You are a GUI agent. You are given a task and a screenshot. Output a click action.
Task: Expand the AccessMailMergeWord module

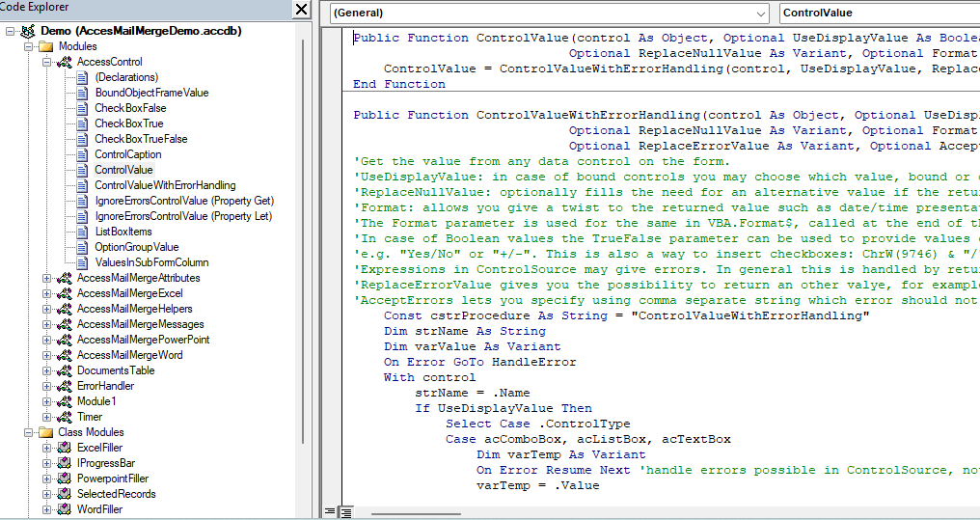[47, 355]
